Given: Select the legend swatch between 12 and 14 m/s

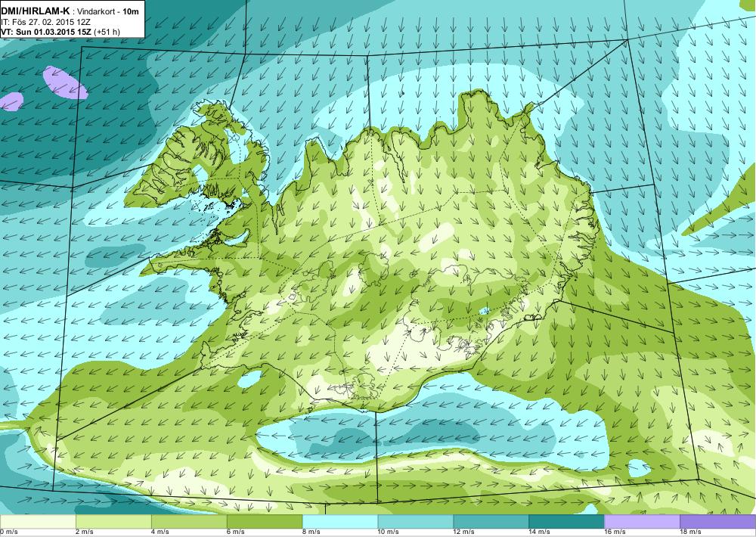Looking at the screenshot, I should point(491,522).
